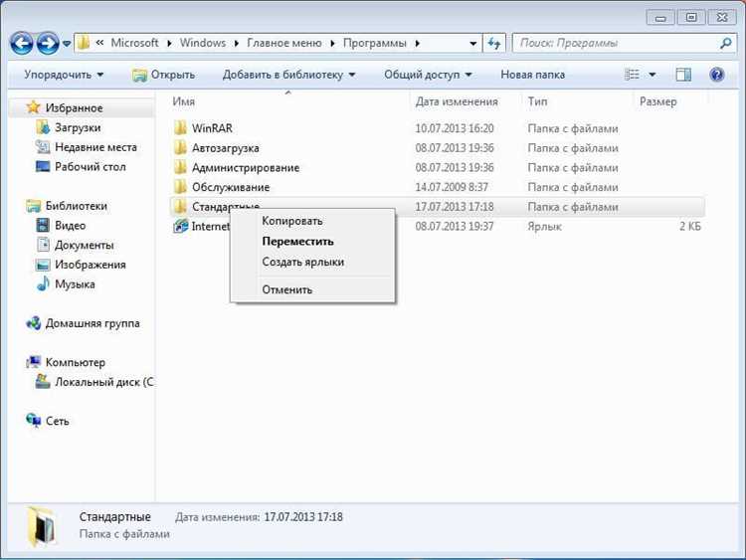Screen dimensions: 746x560
Task: Click Дата изменения value in details pane
Action: (303, 516)
